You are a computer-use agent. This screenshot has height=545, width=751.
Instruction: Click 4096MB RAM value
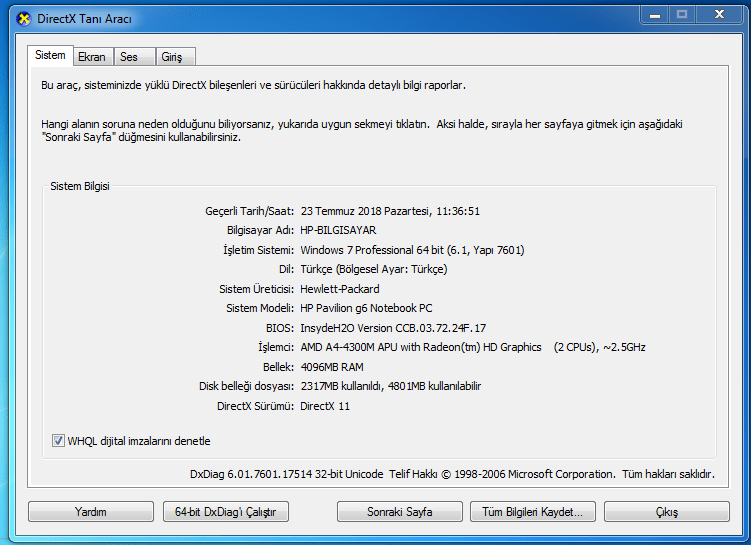[332, 367]
